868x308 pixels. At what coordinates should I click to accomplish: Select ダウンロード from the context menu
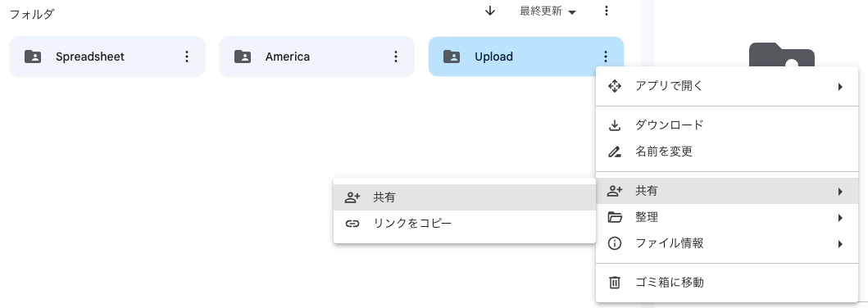(730, 125)
